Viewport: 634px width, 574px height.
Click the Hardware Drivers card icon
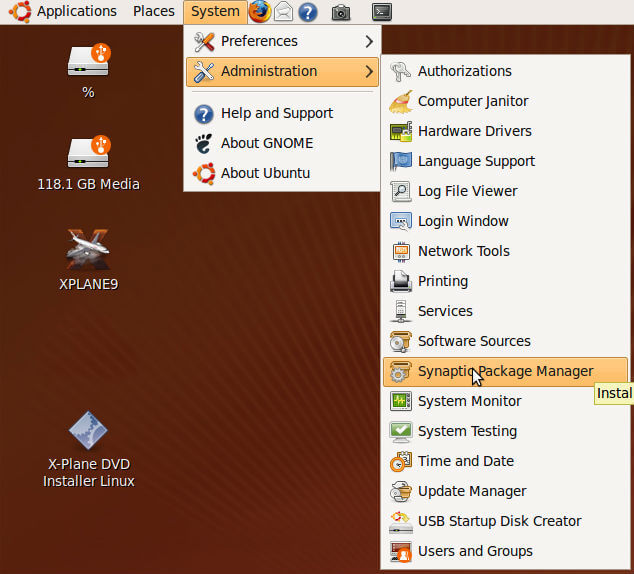pos(400,131)
